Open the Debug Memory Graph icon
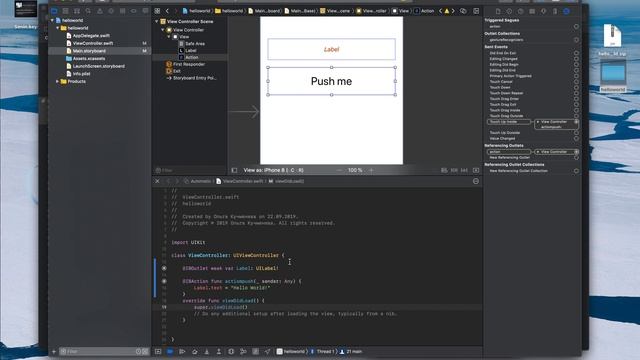The height and width of the screenshot is (360, 640). 243,351
